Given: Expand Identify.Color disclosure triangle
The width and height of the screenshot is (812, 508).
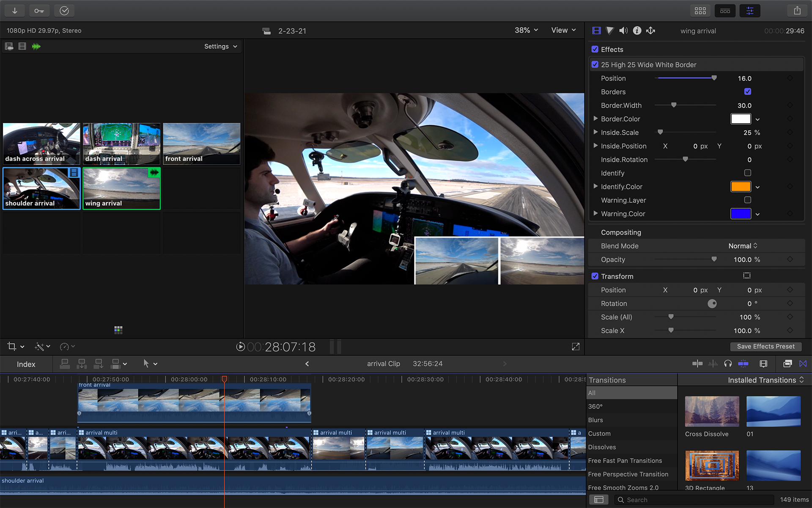Looking at the screenshot, I should click(x=595, y=186).
